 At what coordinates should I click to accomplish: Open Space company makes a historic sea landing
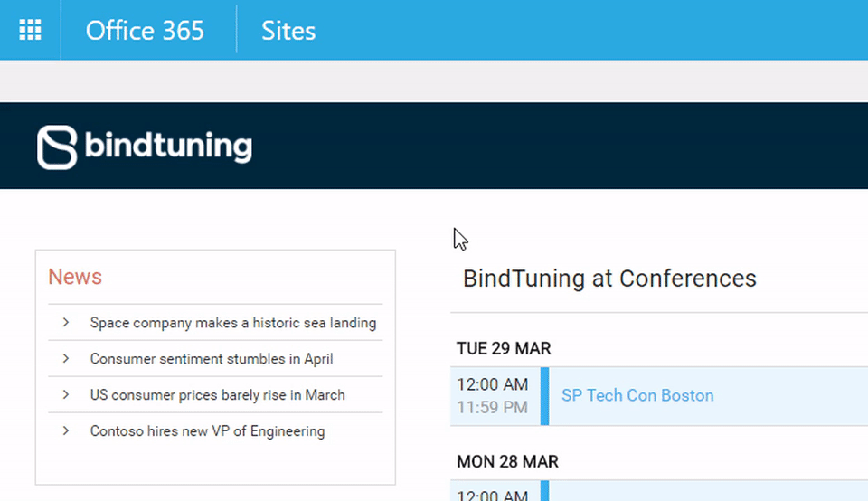pyautogui.click(x=233, y=323)
